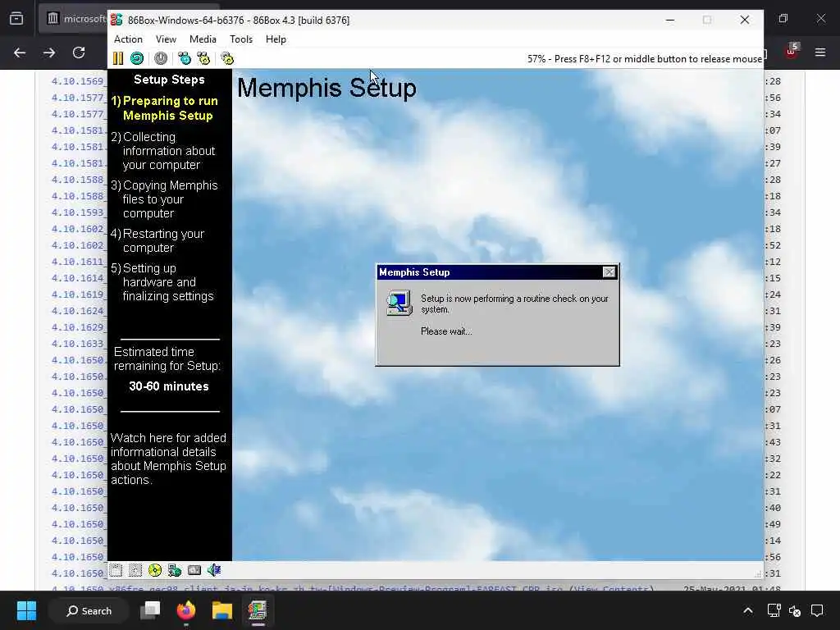Open the 4.10.1619 link in the browser list
The image size is (840, 630).
click(x=78, y=294)
